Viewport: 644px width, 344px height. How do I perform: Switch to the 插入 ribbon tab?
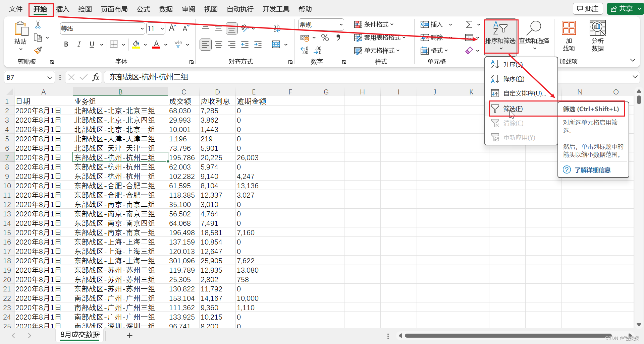(x=62, y=9)
